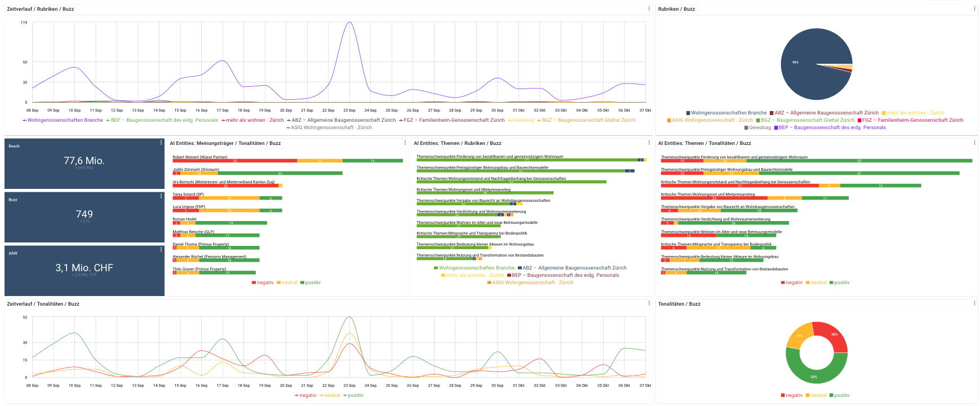Toggle Wohngenossenschaften Branche series in top line chart legend
Screen dimensions: 980x406
click(x=63, y=120)
